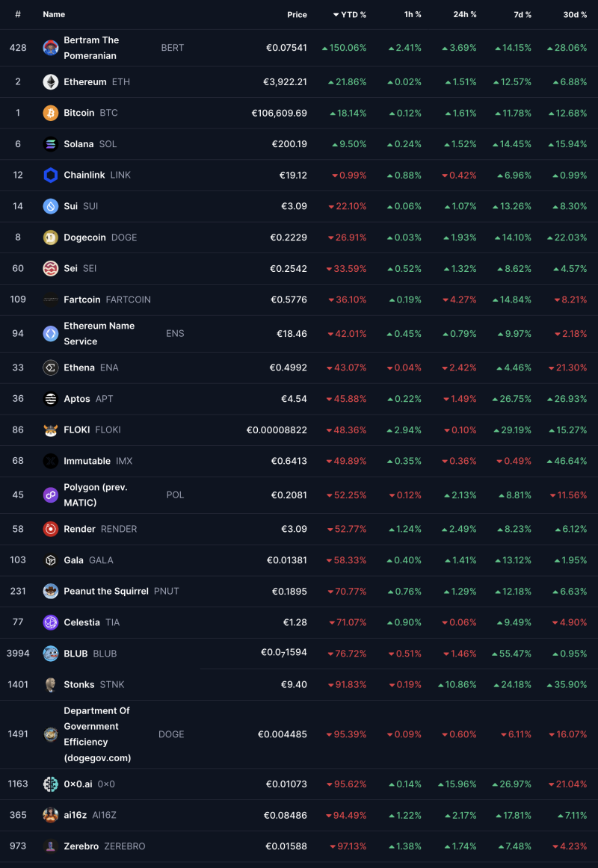Click the Solana logo icon
This screenshot has width=598, height=868.
point(51,144)
